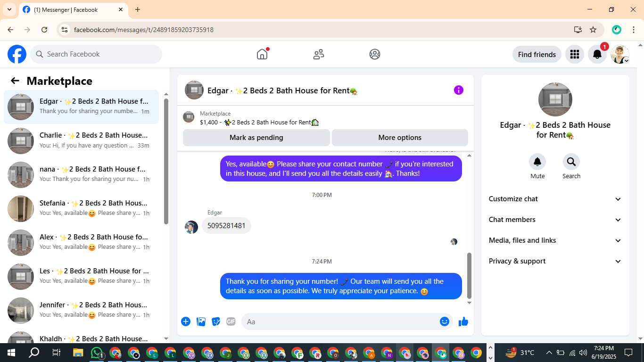Focus the Search Facebook field
This screenshot has width=644, height=362.
tap(96, 54)
